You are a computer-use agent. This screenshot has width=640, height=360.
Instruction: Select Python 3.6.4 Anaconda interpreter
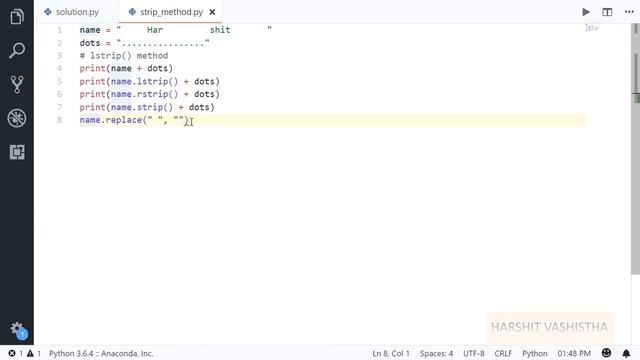[x=101, y=353]
